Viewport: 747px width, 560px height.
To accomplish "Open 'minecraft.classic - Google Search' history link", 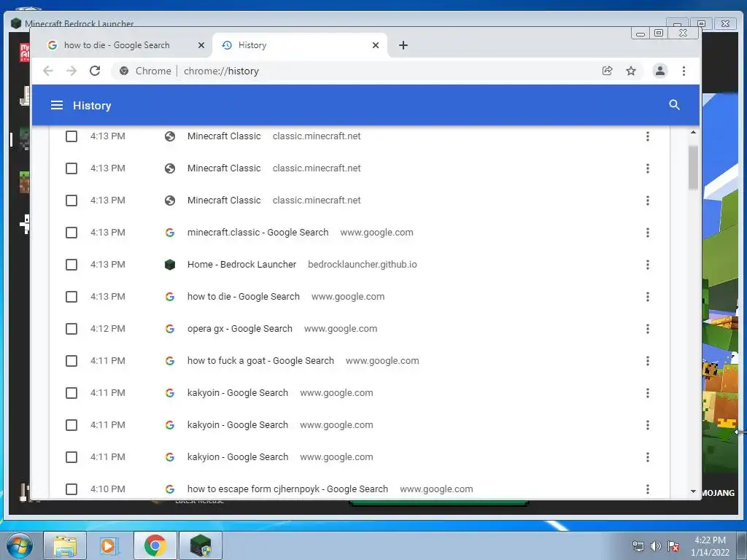I will click(258, 233).
